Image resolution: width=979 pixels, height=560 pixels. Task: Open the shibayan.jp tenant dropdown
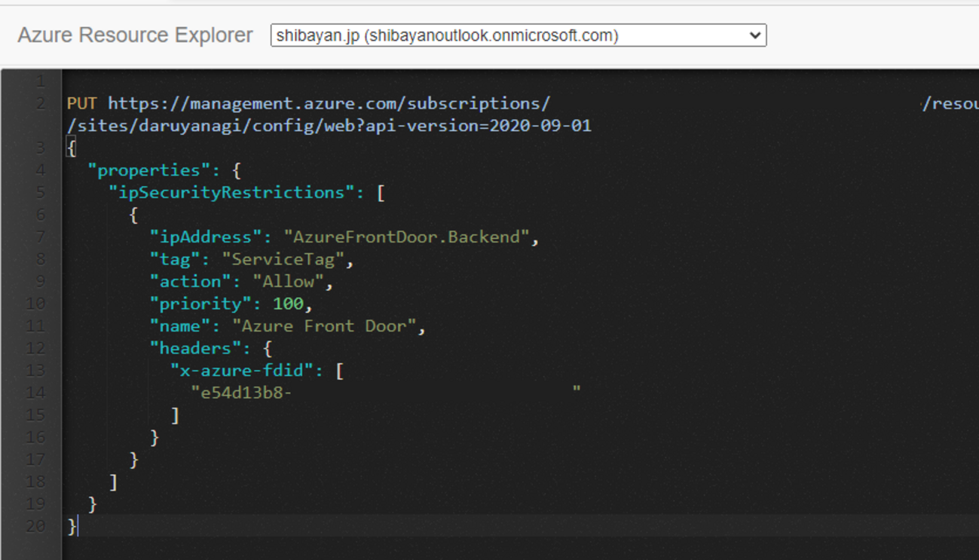[517, 35]
